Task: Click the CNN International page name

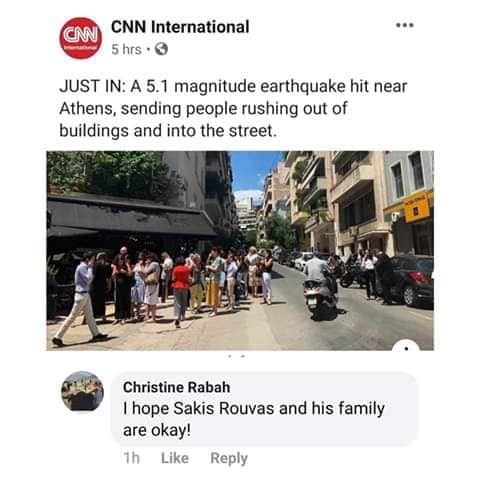Action: 180,27
